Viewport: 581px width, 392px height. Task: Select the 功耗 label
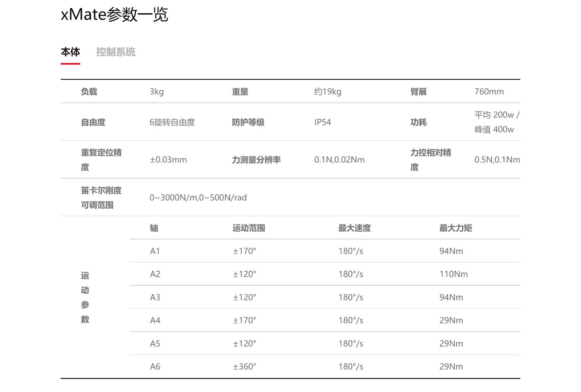[x=419, y=122]
